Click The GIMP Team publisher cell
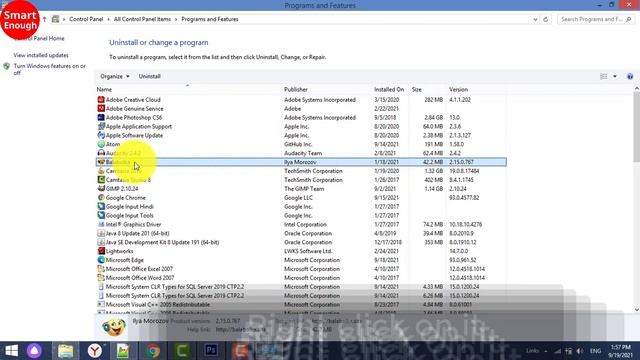This screenshot has height=360, width=640. click(304, 189)
